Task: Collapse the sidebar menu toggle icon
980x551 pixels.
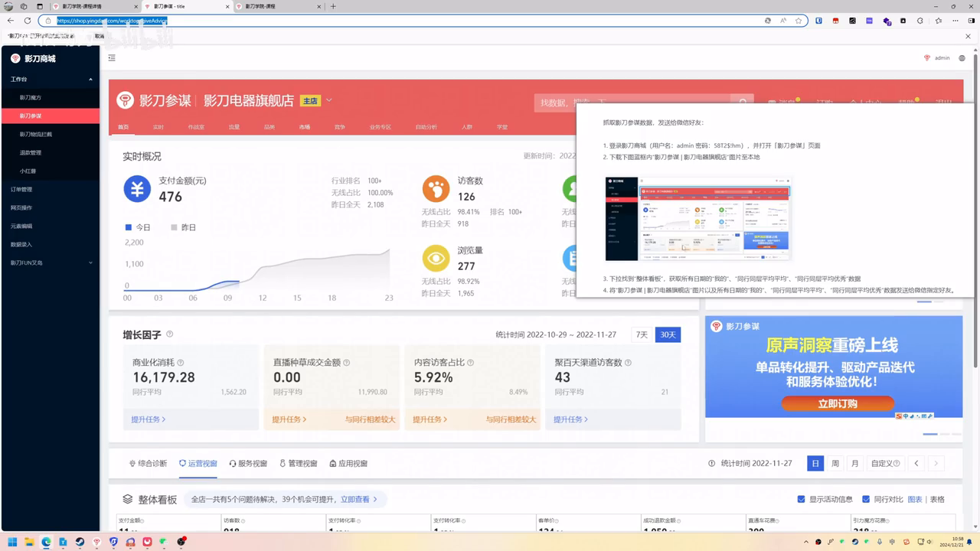Action: 112,58
